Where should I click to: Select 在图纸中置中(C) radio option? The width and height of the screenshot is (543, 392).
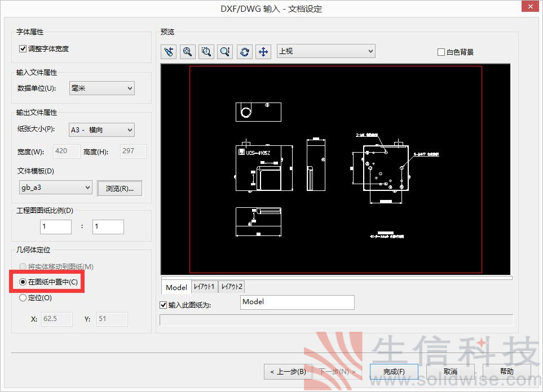[x=23, y=282]
